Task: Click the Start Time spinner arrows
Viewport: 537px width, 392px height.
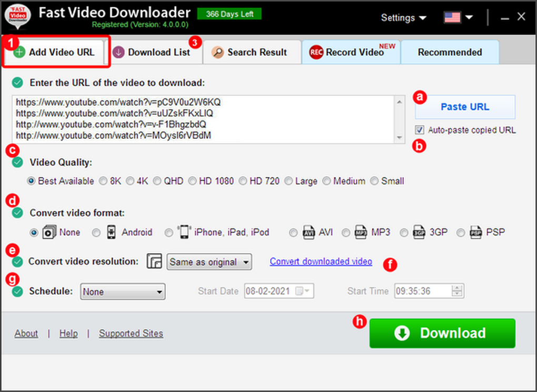Action: point(457,291)
